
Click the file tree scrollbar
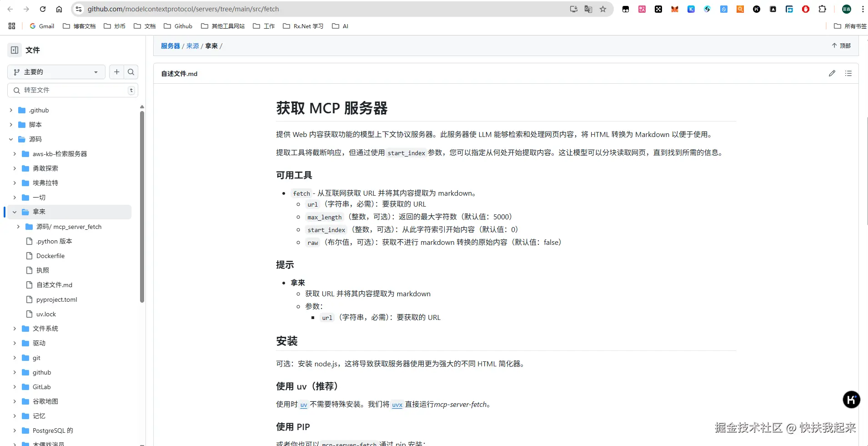142,207
